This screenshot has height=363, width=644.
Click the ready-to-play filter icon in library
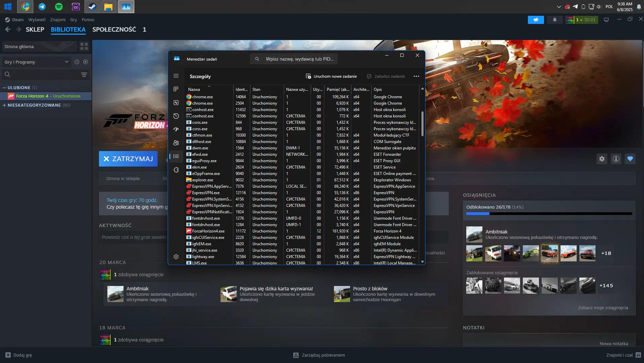pyautogui.click(x=86, y=62)
